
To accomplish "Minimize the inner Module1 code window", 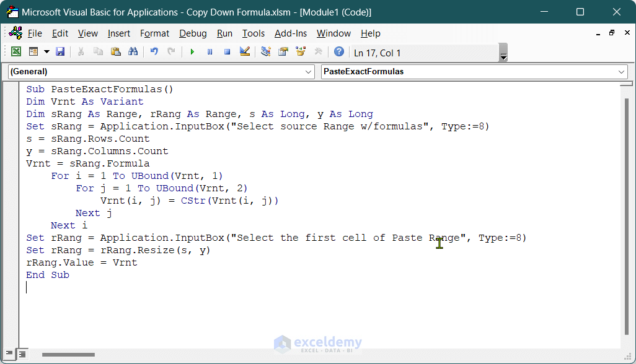I will tap(598, 33).
